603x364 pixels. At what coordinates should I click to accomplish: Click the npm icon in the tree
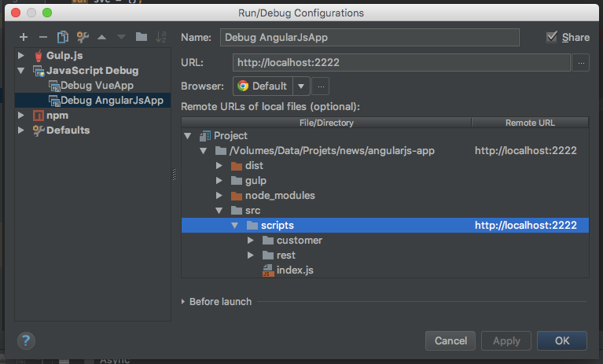click(39, 116)
